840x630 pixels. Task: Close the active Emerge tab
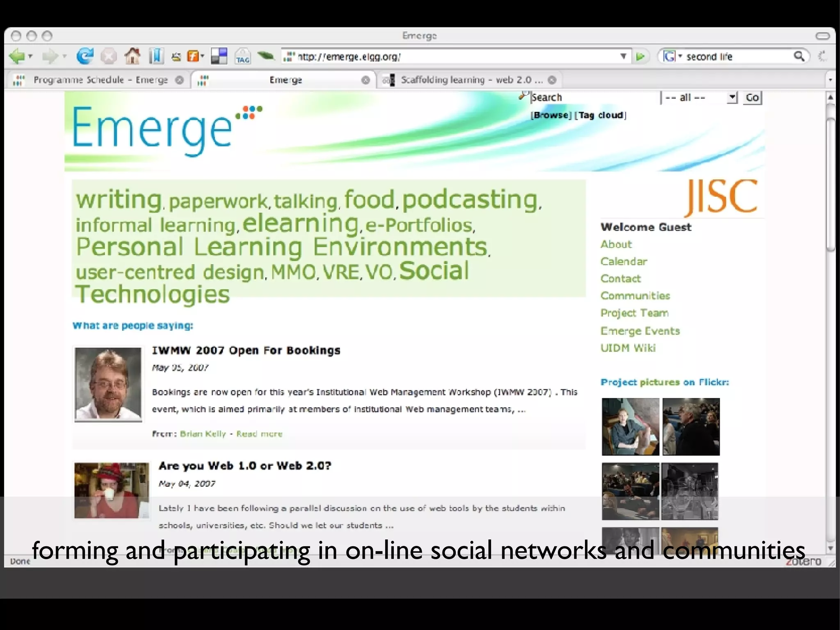click(x=365, y=80)
